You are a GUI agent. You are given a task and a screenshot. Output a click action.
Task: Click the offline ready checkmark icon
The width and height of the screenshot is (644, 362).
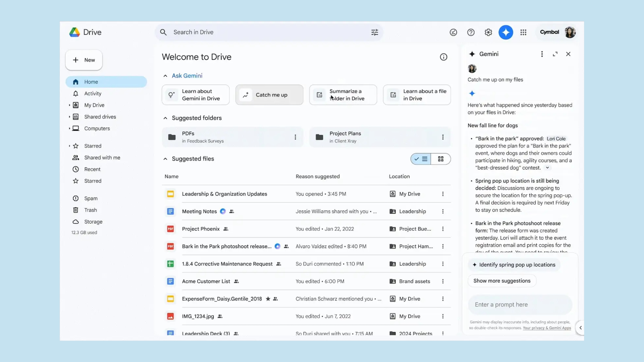453,32
